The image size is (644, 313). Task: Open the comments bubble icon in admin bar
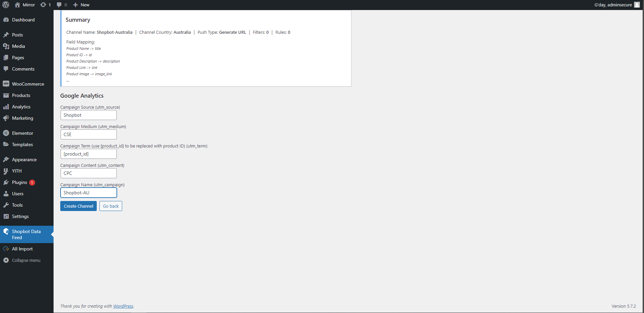[59, 5]
